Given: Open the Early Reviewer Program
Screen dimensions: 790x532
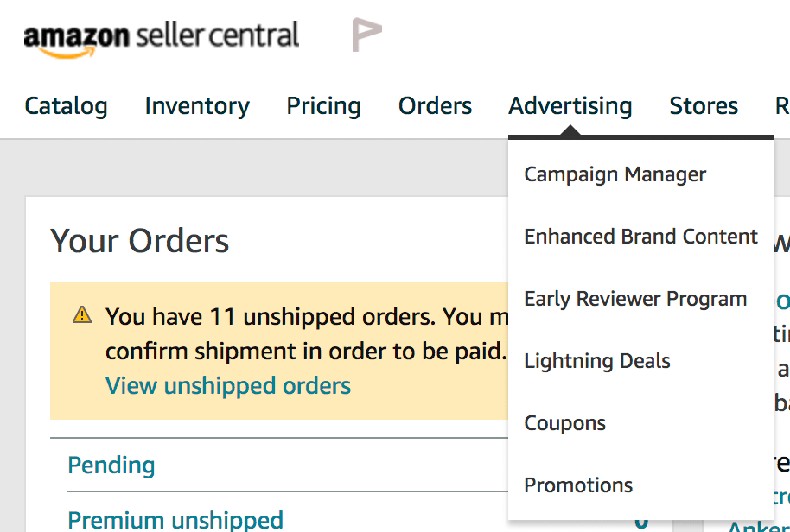Looking at the screenshot, I should coord(635,299).
